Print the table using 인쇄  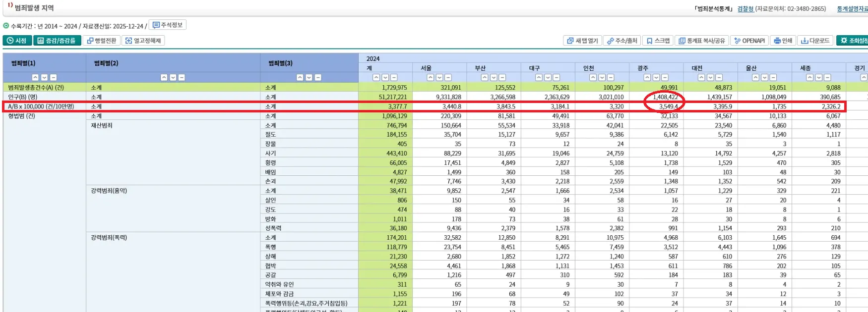783,41
